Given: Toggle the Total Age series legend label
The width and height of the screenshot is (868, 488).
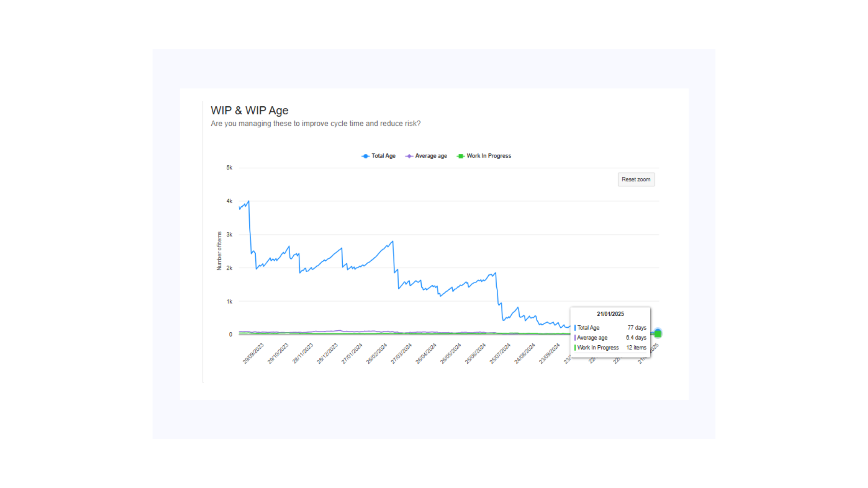Looking at the screenshot, I should pyautogui.click(x=384, y=156).
